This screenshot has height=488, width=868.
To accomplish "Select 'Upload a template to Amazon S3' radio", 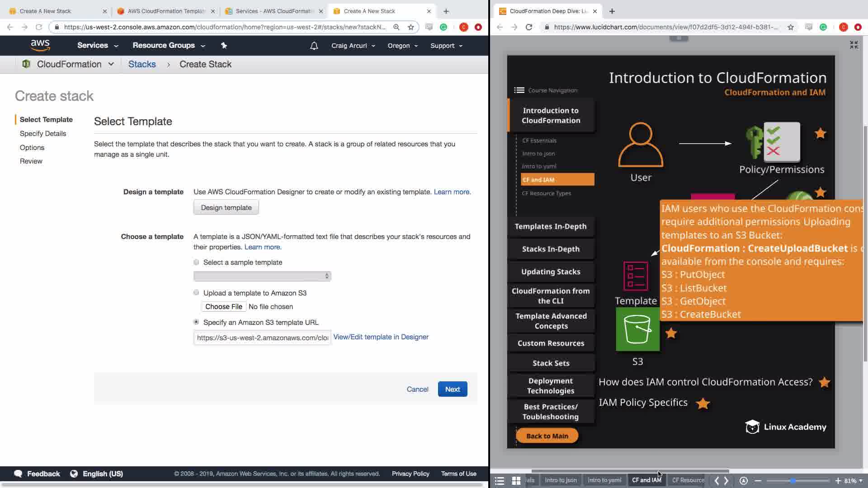I will point(196,293).
